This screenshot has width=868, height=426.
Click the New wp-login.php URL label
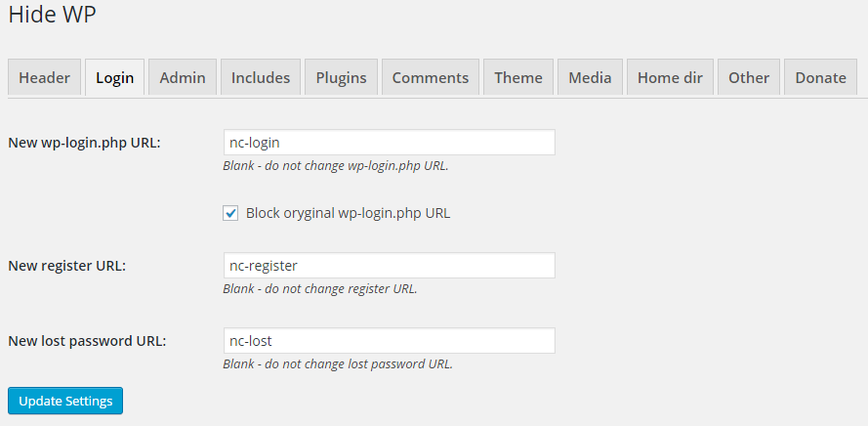click(84, 143)
